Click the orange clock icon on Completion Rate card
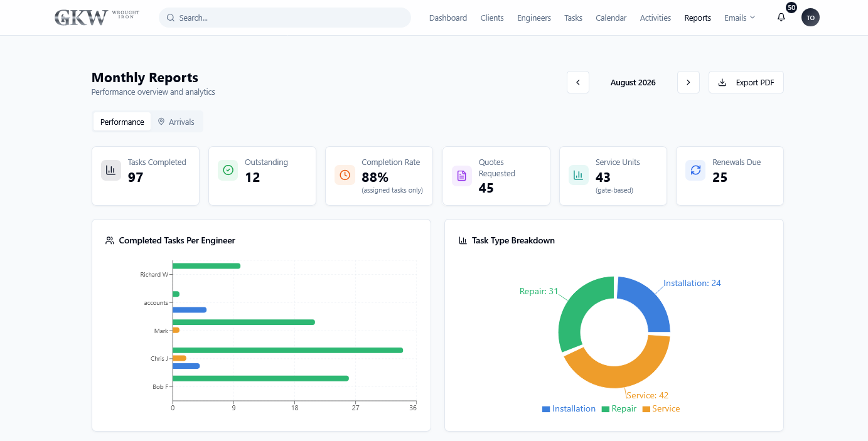This screenshot has height=441, width=868. tap(345, 175)
